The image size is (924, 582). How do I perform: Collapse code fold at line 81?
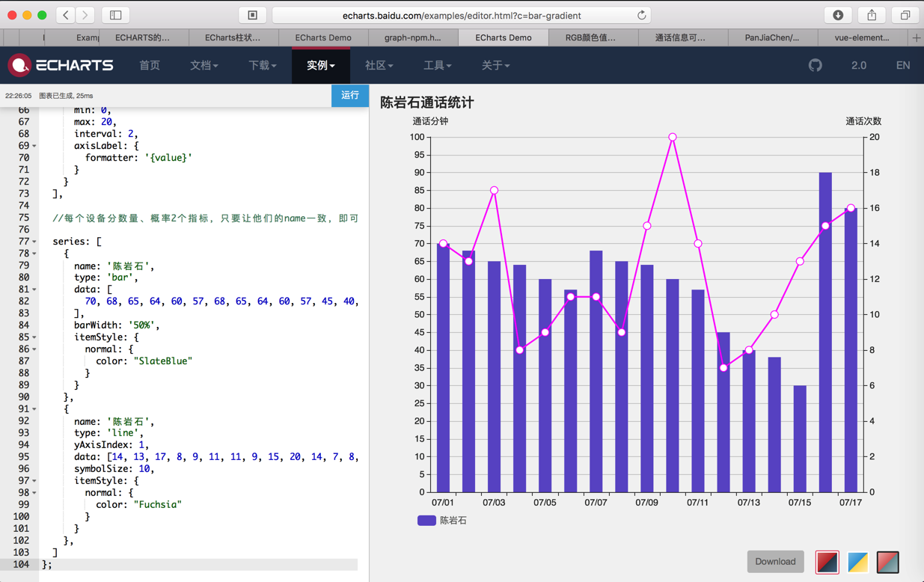pyautogui.click(x=34, y=290)
